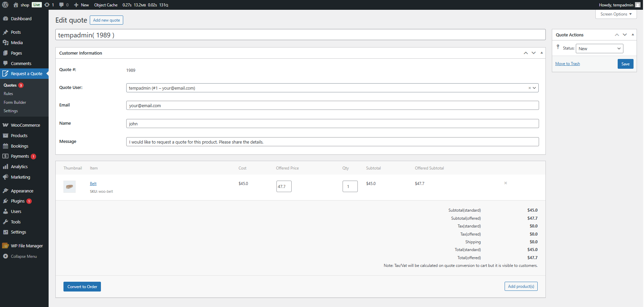Image resolution: width=644 pixels, height=307 pixels.
Task: Open the site home icon for shop
Action: [16, 5]
